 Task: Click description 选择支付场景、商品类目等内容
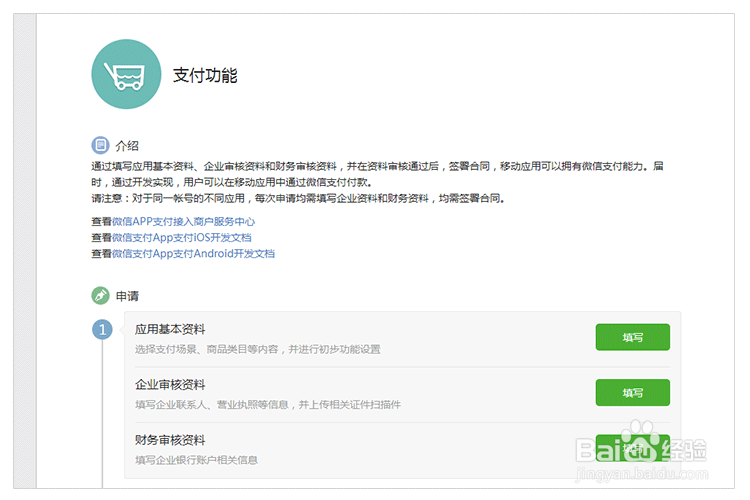pos(257,349)
